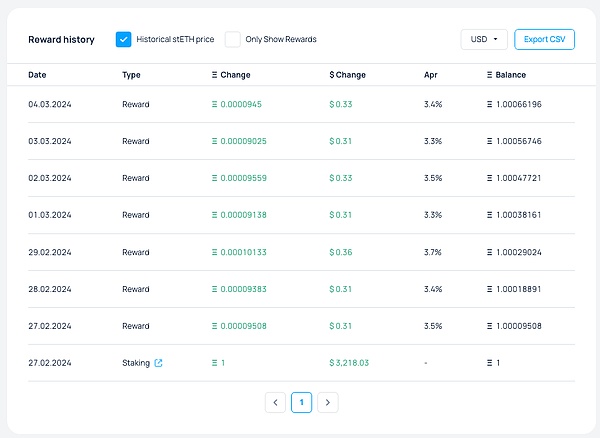Go to the previous page arrow

pos(276,402)
